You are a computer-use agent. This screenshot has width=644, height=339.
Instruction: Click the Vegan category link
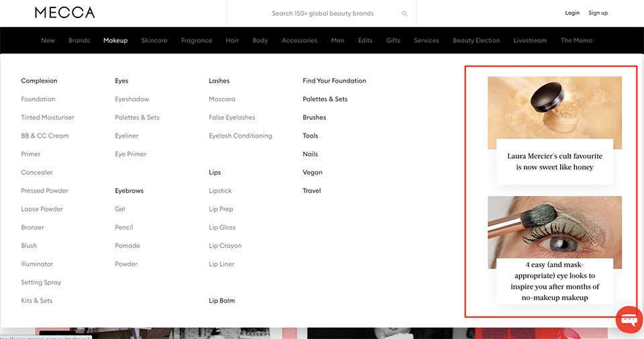[313, 172]
